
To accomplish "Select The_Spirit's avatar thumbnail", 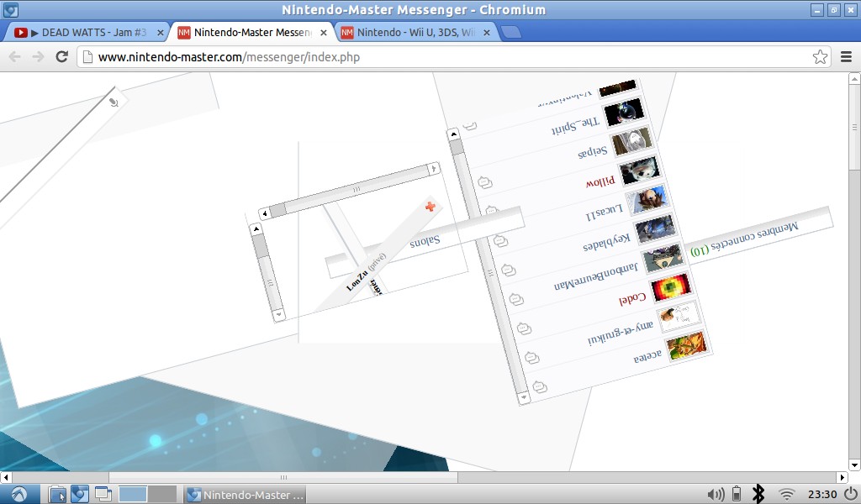I will coord(623,111).
